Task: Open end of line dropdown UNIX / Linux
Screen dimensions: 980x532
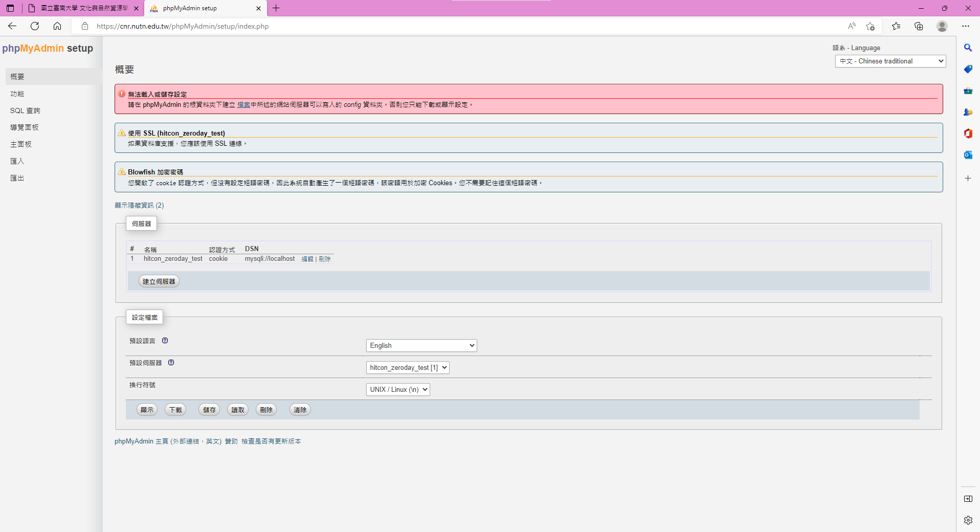Action: pos(398,389)
